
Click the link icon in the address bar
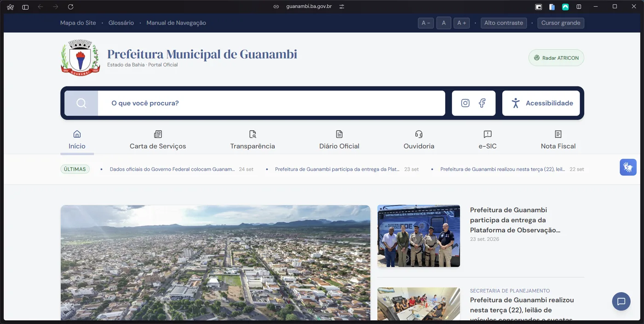point(276,6)
